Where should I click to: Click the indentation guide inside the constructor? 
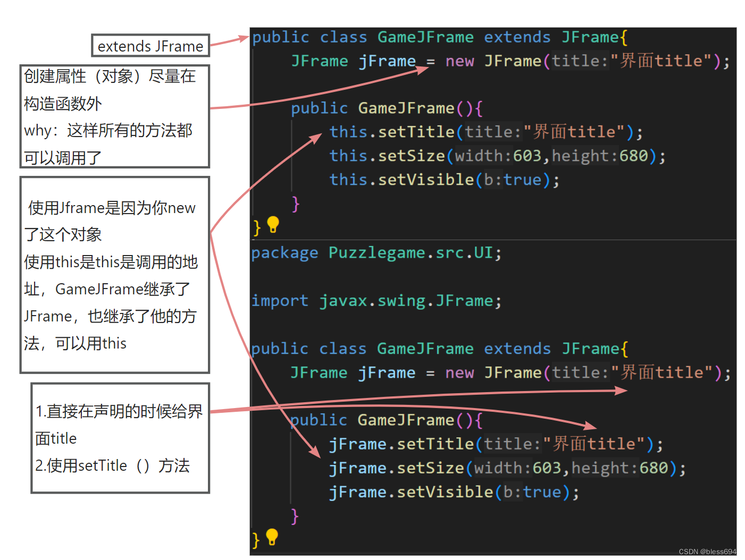[x=292, y=155]
